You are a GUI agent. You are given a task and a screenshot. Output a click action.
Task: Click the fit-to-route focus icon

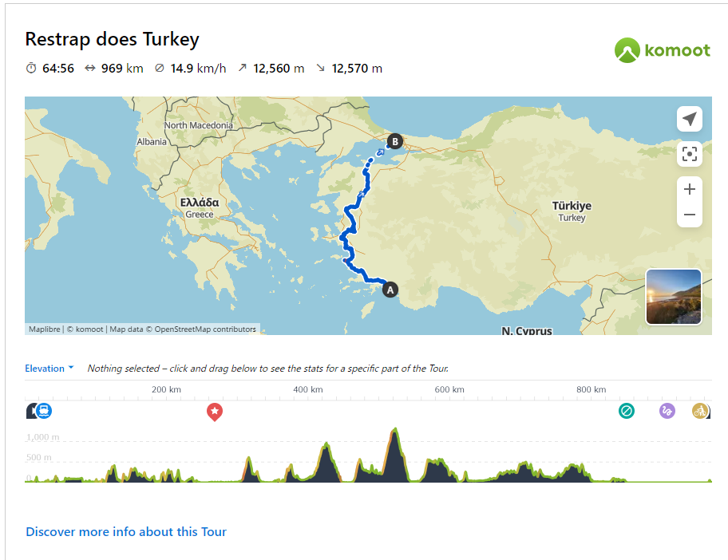pyautogui.click(x=690, y=154)
